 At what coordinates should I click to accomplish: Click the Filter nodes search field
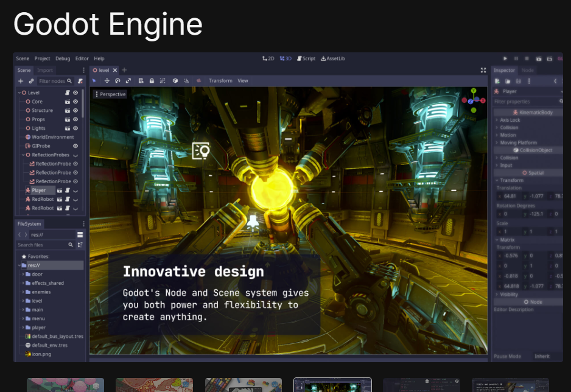55,81
